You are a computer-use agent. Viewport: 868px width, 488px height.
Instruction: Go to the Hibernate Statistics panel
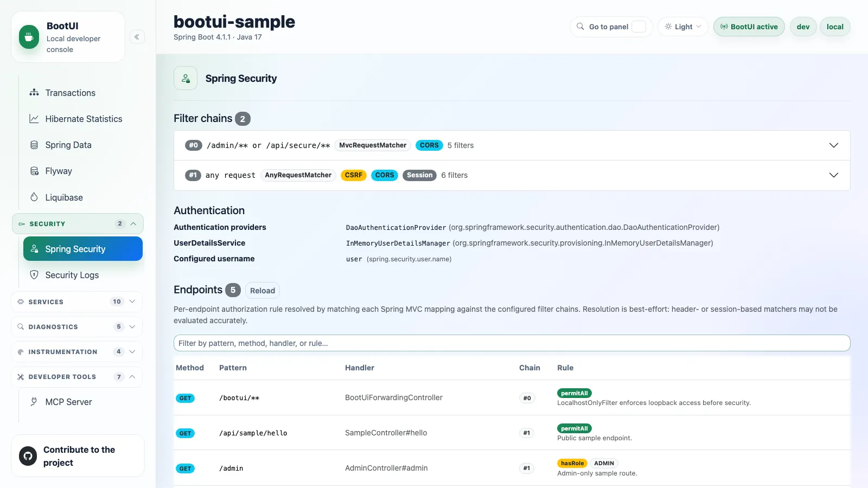tap(83, 119)
